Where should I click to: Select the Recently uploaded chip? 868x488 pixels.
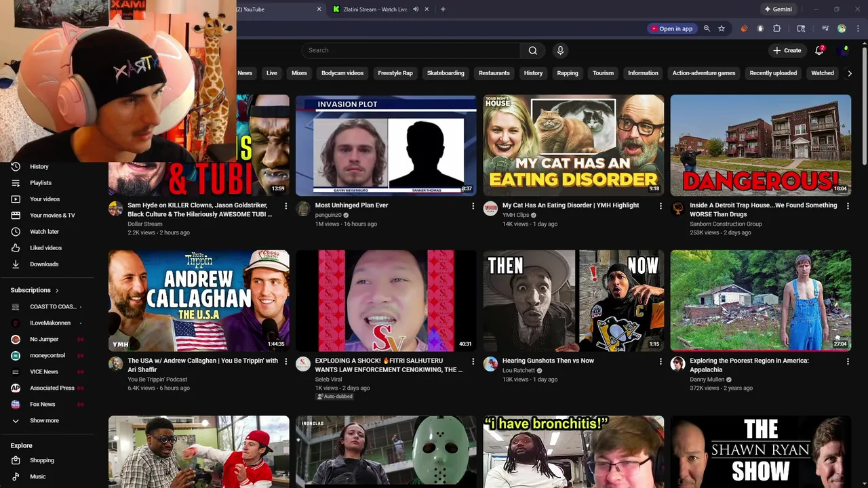pos(773,73)
